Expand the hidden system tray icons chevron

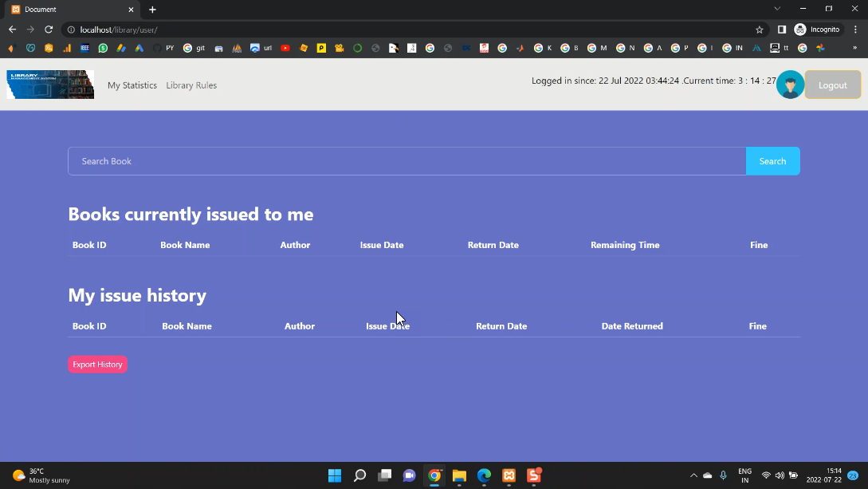click(693, 475)
